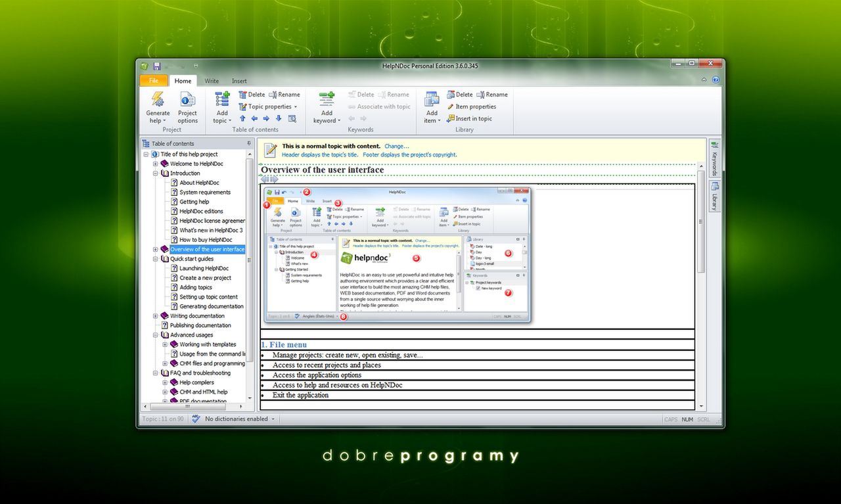The height and width of the screenshot is (504, 841).
Task: Expand the Welcome to HelpNDoc node
Action: tap(156, 164)
